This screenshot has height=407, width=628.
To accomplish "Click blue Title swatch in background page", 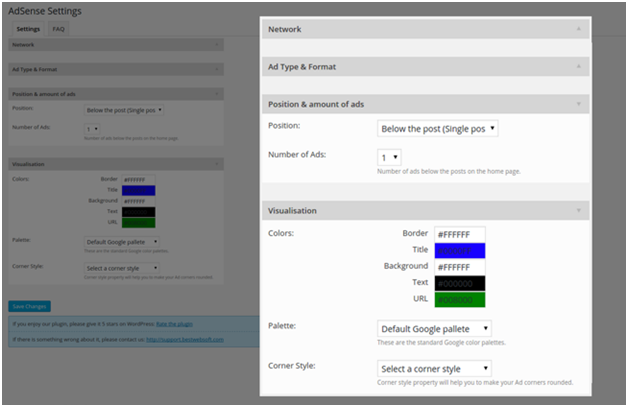I will pyautogui.click(x=139, y=191).
